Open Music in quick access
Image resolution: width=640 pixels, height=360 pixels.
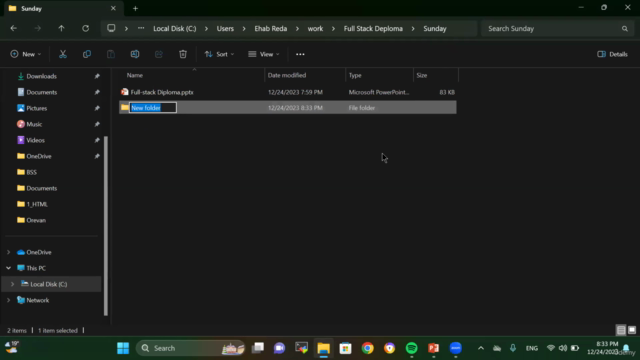coord(34,124)
